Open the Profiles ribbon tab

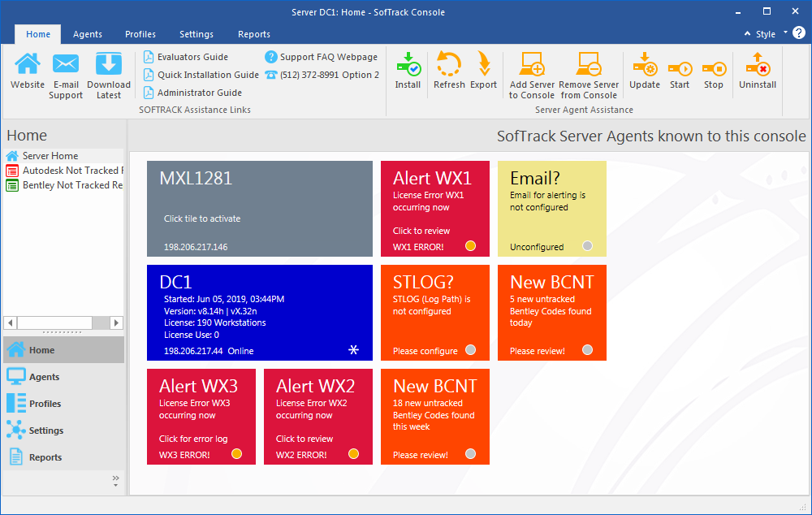point(140,34)
